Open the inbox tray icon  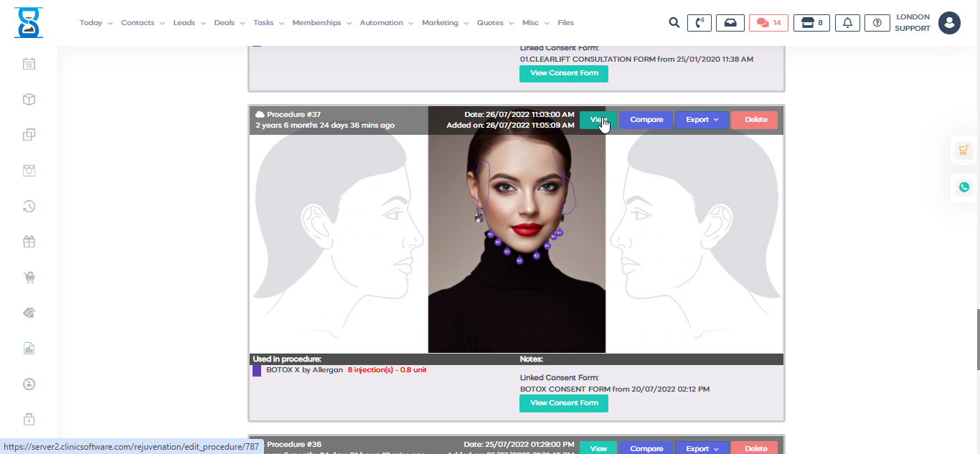pyautogui.click(x=730, y=23)
